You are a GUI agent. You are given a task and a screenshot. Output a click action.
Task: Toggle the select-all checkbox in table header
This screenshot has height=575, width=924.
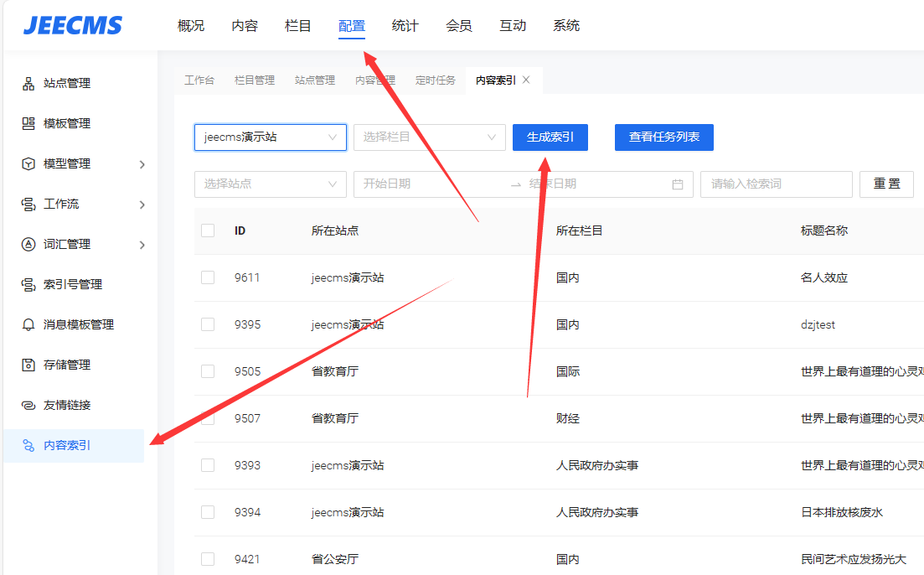[x=208, y=231]
